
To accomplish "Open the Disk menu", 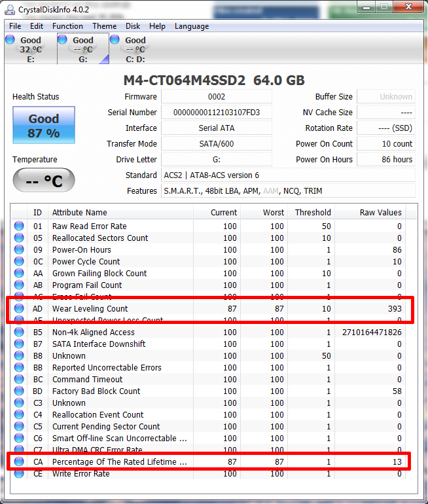I will pyautogui.click(x=133, y=26).
